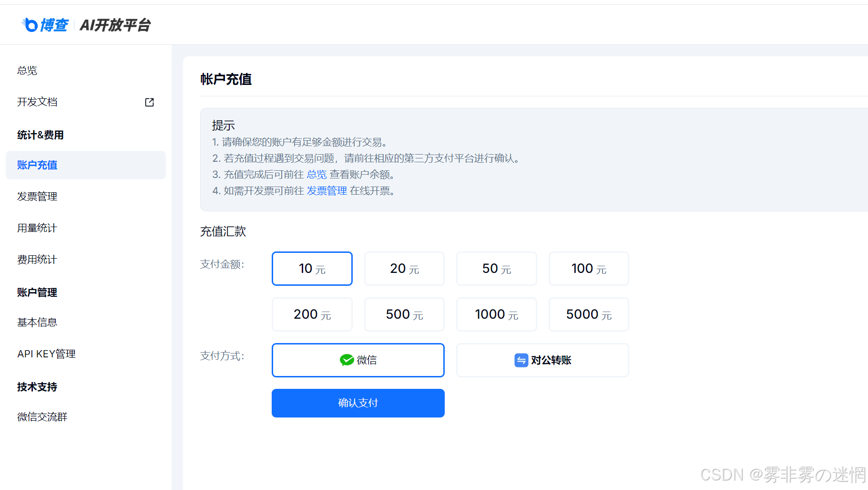Follow the 发票管理 link in the tips
The height and width of the screenshot is (490, 868).
pyautogui.click(x=327, y=191)
